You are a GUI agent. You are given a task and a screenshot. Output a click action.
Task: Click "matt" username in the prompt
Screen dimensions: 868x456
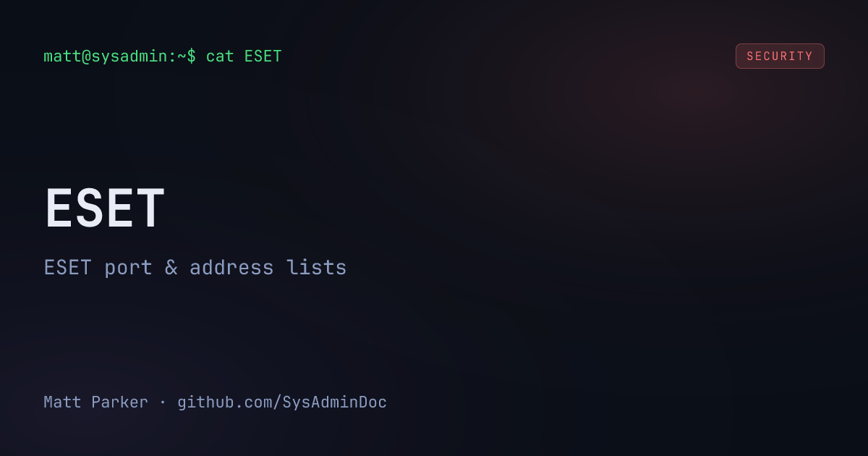62,56
